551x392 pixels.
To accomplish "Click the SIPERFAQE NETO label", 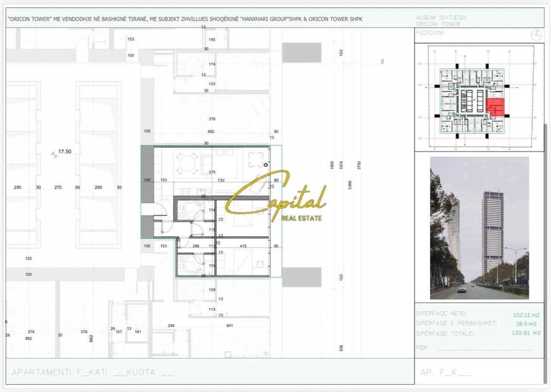I will click(441, 314).
